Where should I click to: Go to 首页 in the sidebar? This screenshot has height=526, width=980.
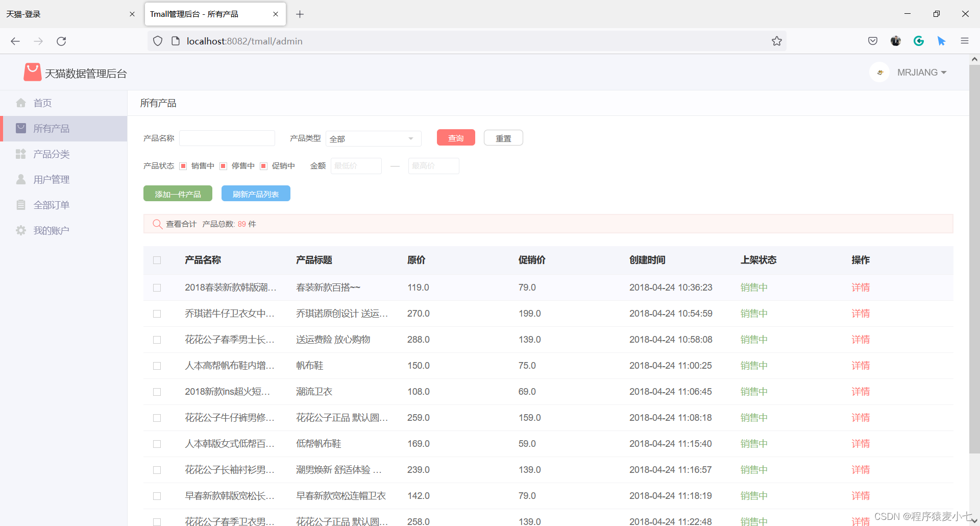pyautogui.click(x=63, y=103)
